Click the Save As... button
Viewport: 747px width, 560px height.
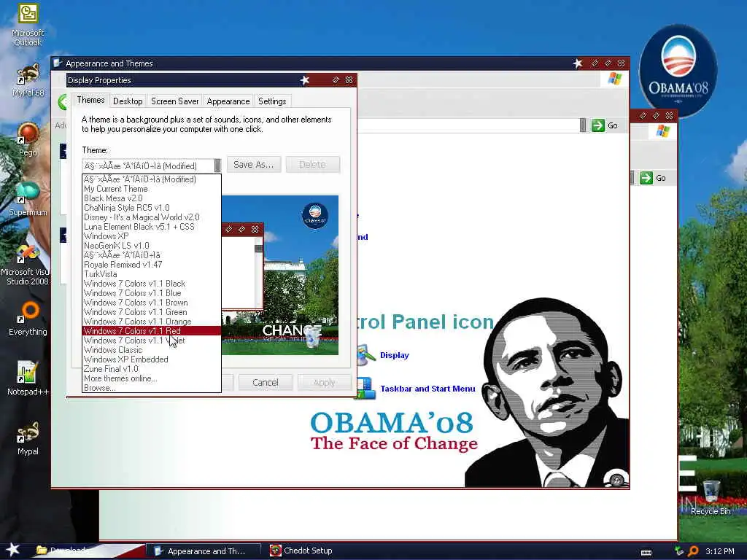pos(253,165)
